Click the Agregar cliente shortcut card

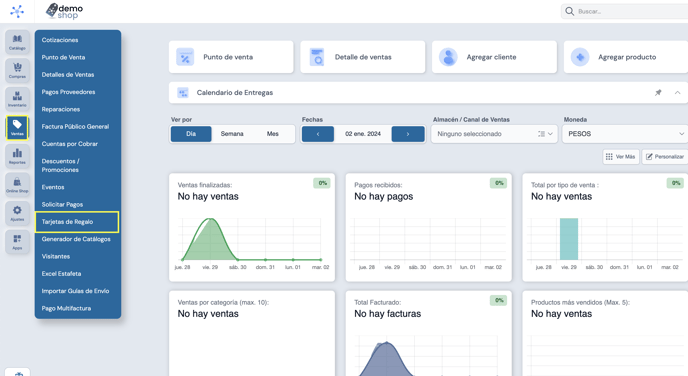tap(494, 57)
